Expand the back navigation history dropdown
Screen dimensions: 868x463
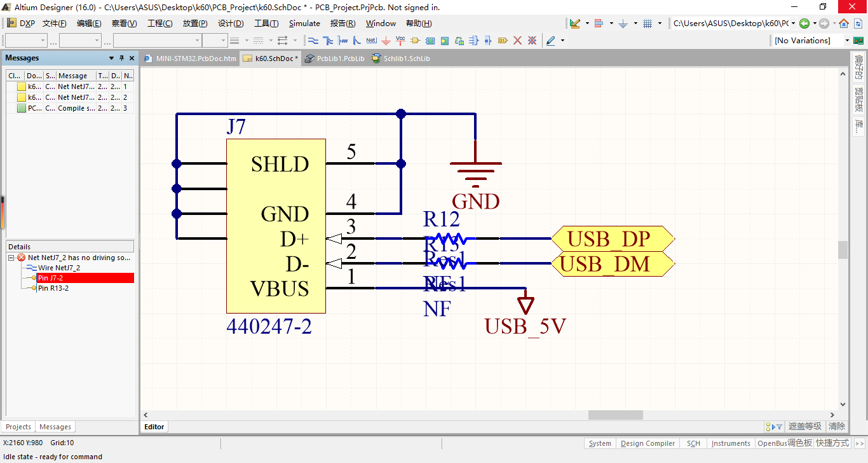coord(815,24)
